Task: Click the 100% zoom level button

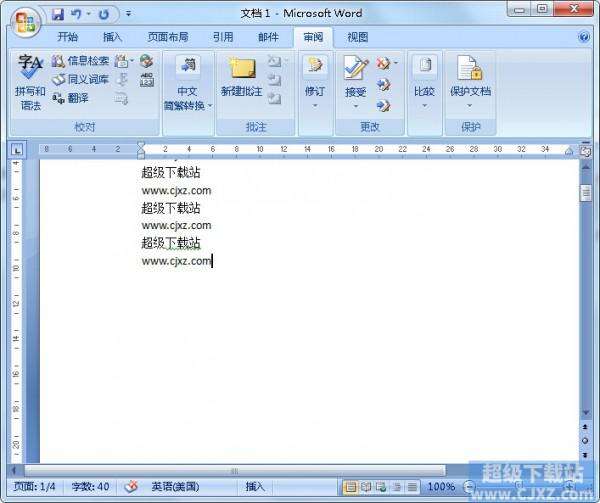Action: pos(441,487)
